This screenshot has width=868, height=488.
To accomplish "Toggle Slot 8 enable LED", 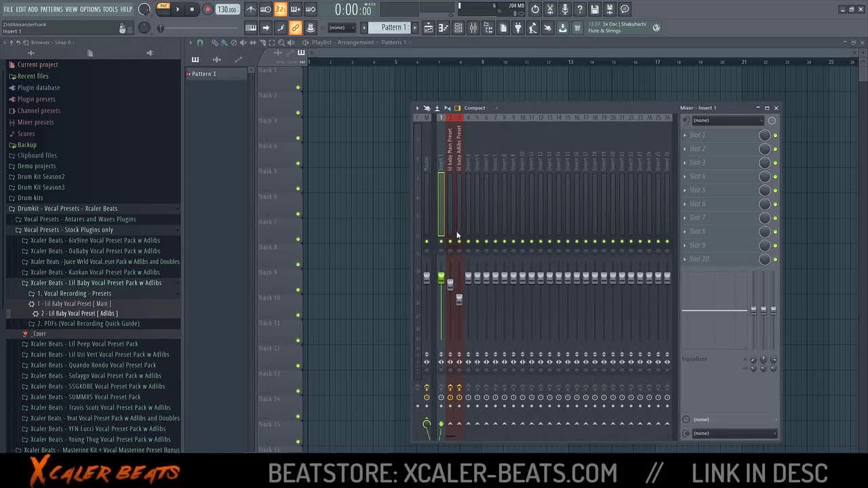I will pos(775,232).
